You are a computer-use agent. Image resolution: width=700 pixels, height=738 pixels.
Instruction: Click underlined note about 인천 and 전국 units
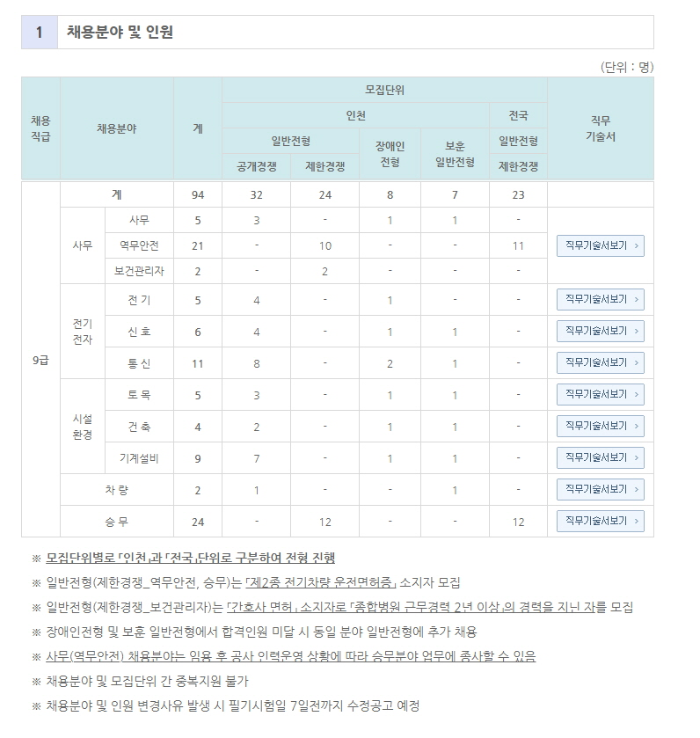pyautogui.click(x=190, y=558)
